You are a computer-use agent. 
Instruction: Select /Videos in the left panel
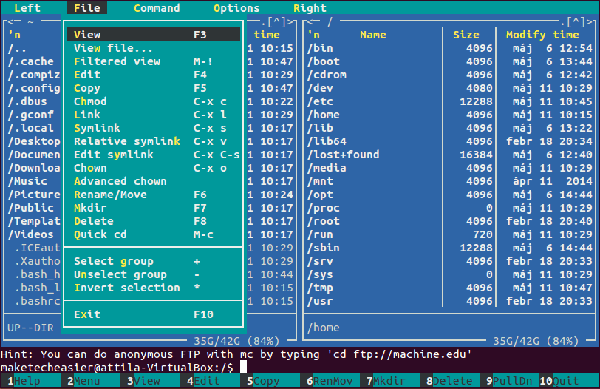pos(31,234)
